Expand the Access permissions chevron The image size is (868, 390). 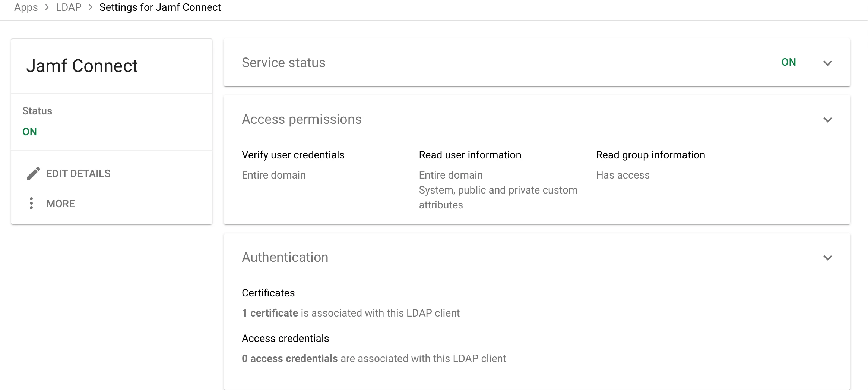(827, 120)
